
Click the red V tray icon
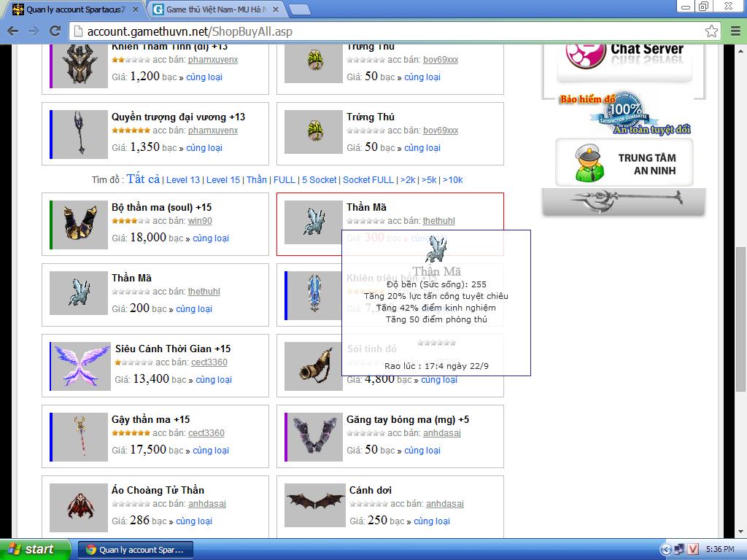click(x=693, y=549)
